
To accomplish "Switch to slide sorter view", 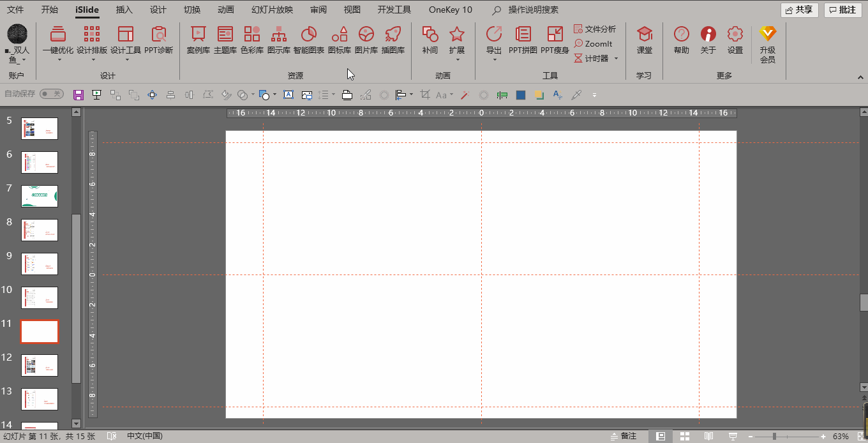I will point(685,436).
